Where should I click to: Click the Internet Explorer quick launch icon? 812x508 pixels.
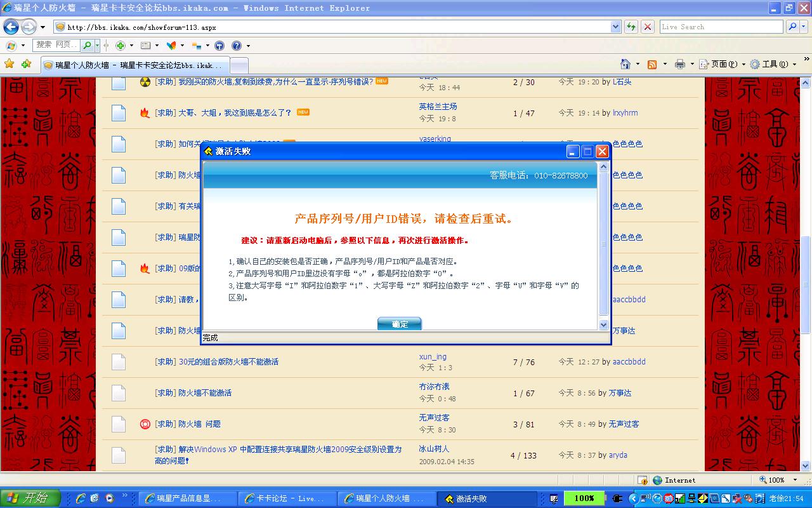coord(81,498)
